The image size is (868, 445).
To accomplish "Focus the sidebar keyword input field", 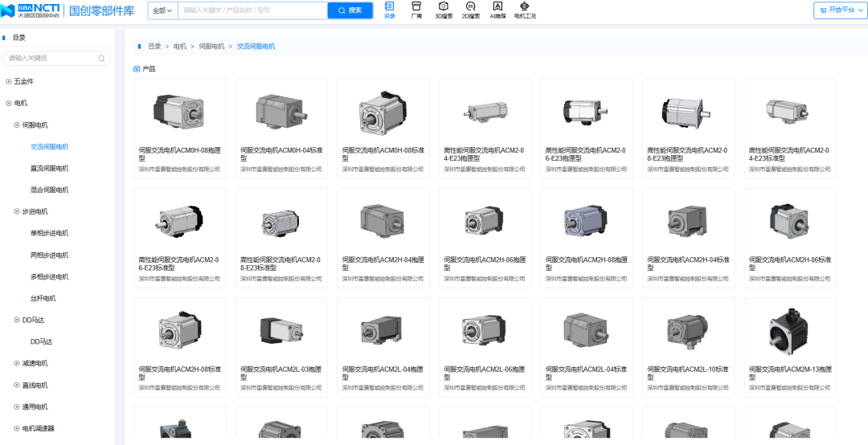I will tap(56, 58).
